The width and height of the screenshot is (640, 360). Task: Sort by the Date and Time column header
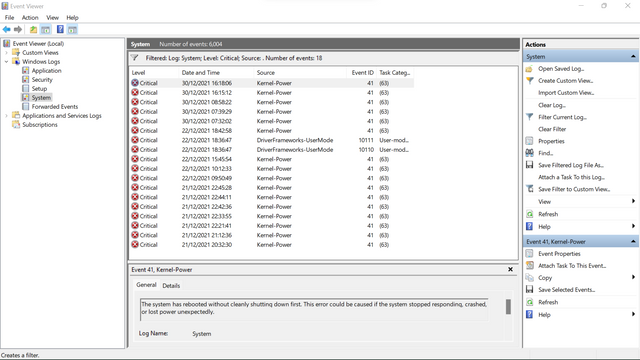[216, 73]
